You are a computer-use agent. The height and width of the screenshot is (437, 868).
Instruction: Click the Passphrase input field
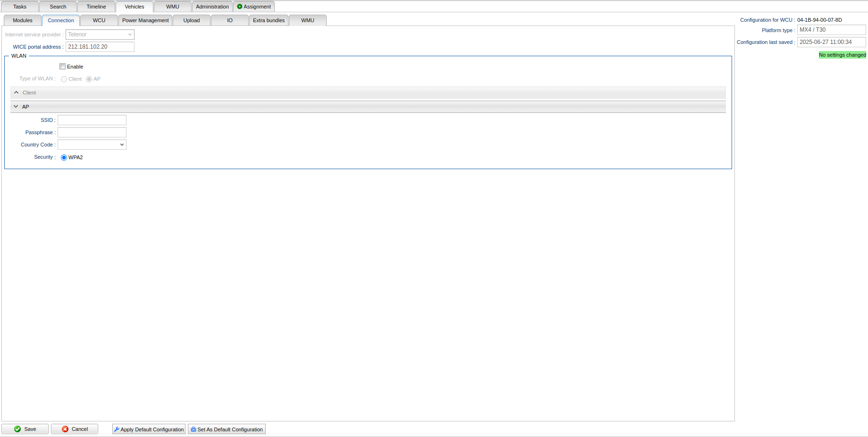pos(92,132)
